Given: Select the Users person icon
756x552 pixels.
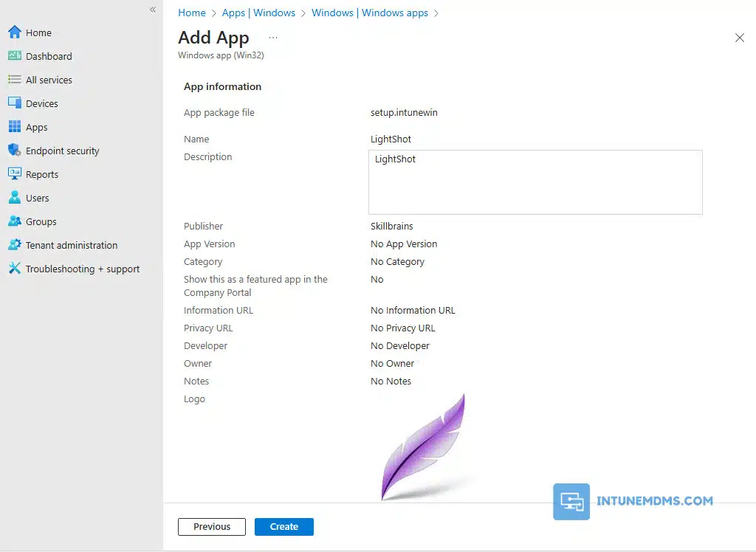Looking at the screenshot, I should (14, 198).
